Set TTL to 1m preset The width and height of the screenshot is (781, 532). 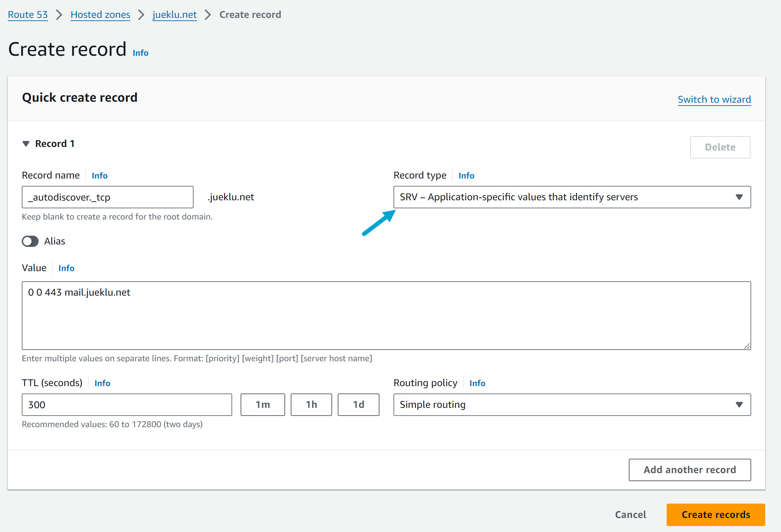point(263,405)
